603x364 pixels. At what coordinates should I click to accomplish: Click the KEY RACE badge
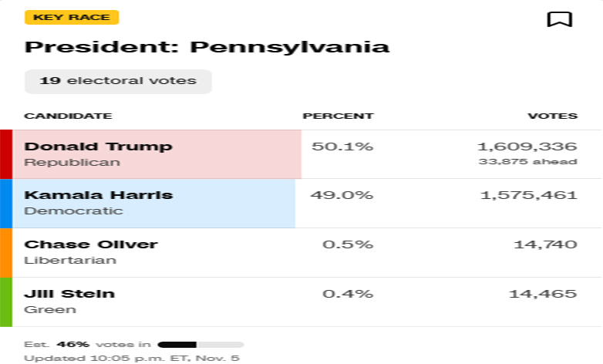coord(72,18)
